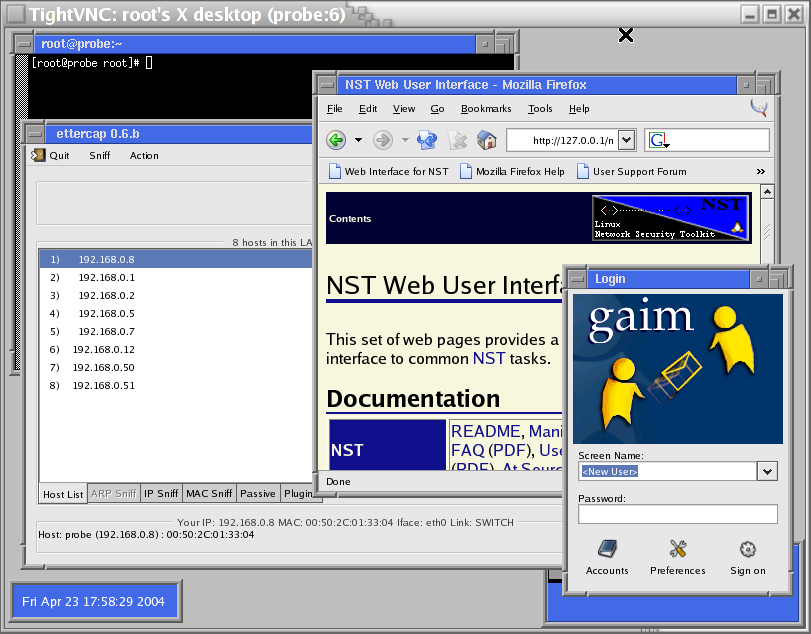Open the Screen Name dropdown in gaim
The image size is (811, 634).
[766, 470]
